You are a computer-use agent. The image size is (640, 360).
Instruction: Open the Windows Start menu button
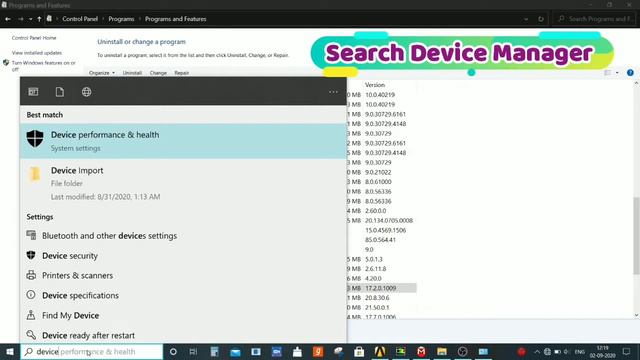[x=10, y=351]
